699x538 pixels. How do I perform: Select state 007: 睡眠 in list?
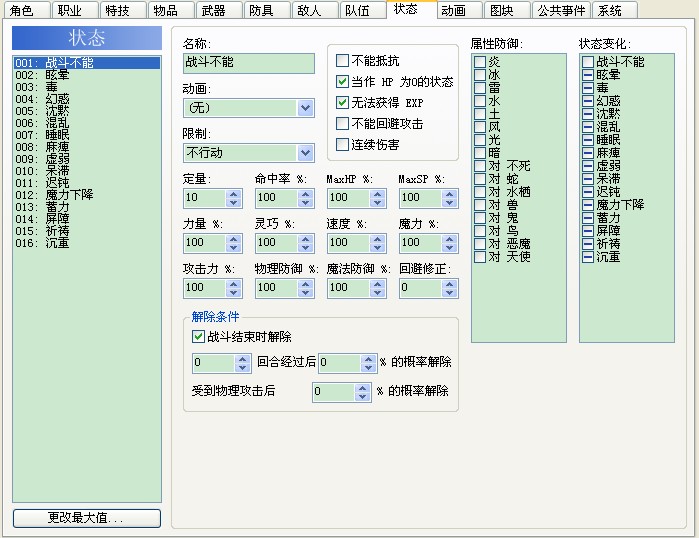[87, 135]
